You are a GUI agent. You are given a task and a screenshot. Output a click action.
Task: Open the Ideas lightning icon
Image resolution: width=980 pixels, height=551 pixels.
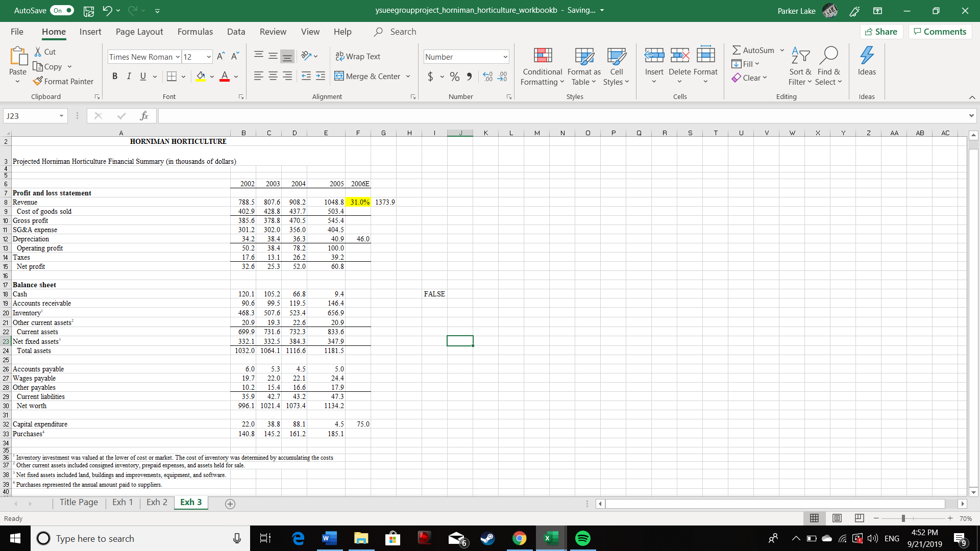click(x=867, y=55)
